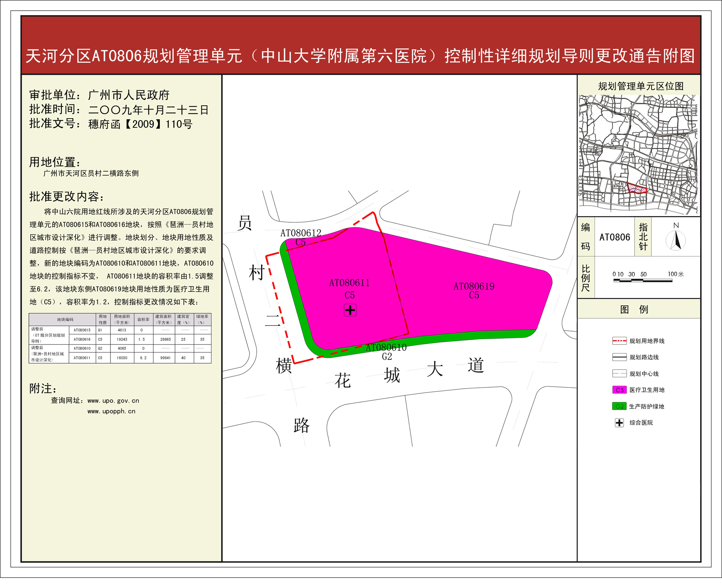
Task: Click the AT080610 G2 parcel label
Action: click(x=386, y=348)
